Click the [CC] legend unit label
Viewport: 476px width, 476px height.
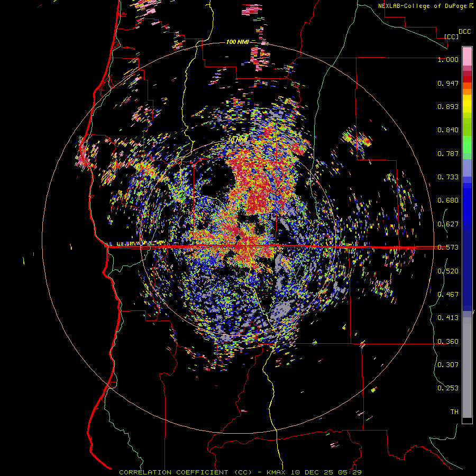[x=451, y=36]
